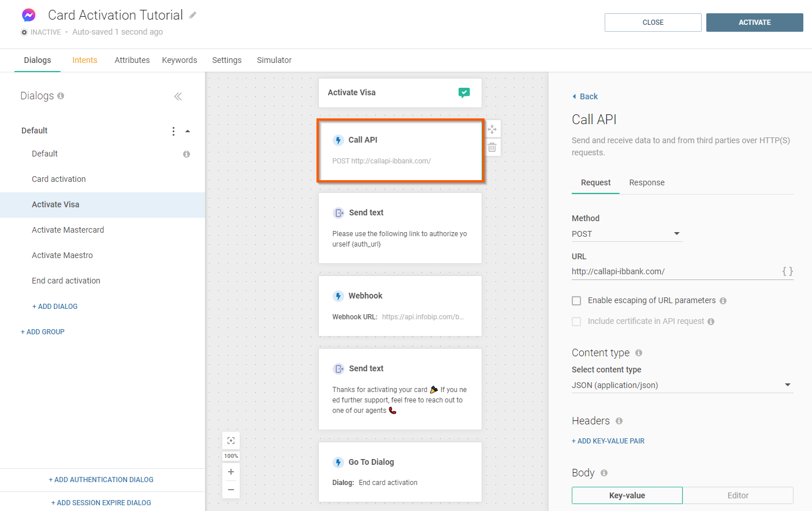
Task: Open the Method dropdown showing POST
Action: 627,234
